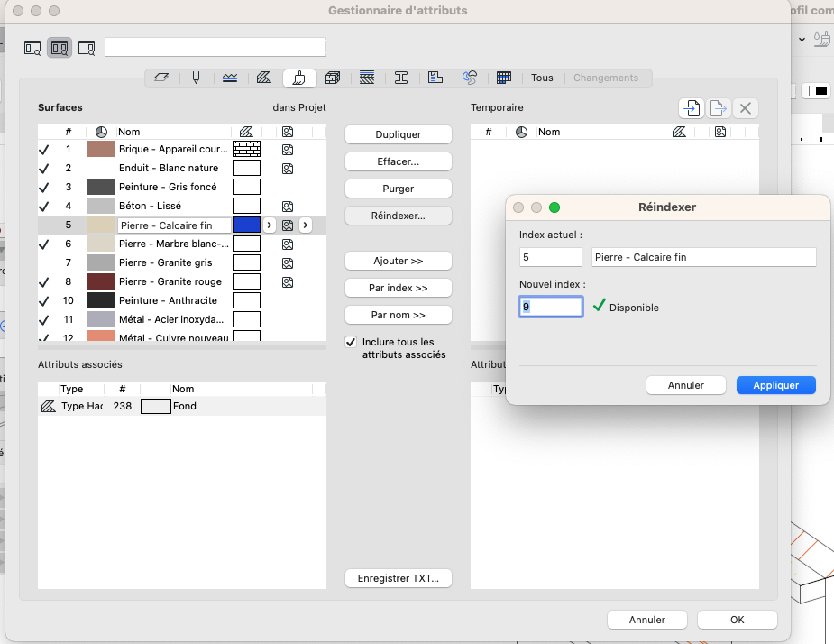The width and height of the screenshot is (834, 644).
Task: Click color swatch of Peinture - Gris foncé
Action: click(101, 187)
